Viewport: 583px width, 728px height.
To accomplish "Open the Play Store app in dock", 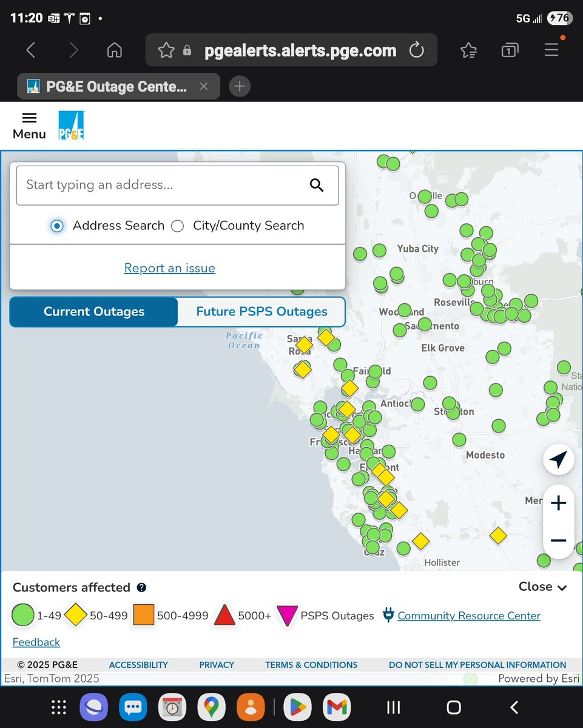I will [297, 707].
